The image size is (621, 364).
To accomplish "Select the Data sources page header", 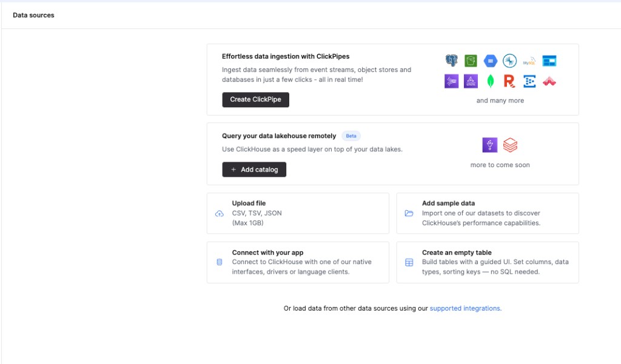I will pos(33,15).
